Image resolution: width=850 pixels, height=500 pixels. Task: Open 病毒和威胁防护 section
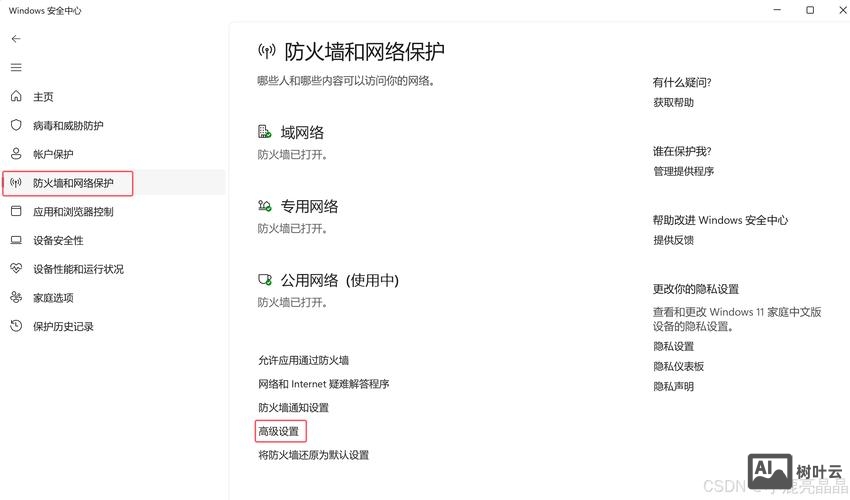(68, 125)
